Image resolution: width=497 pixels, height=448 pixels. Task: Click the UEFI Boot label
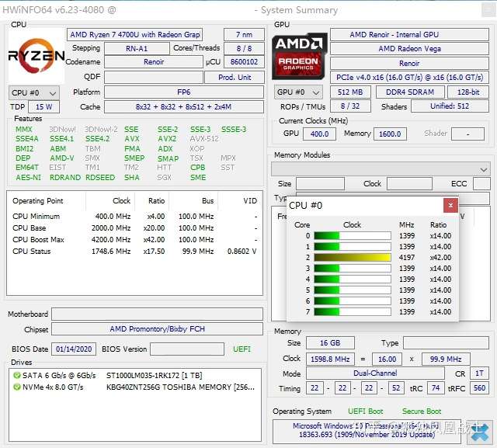coord(365,412)
